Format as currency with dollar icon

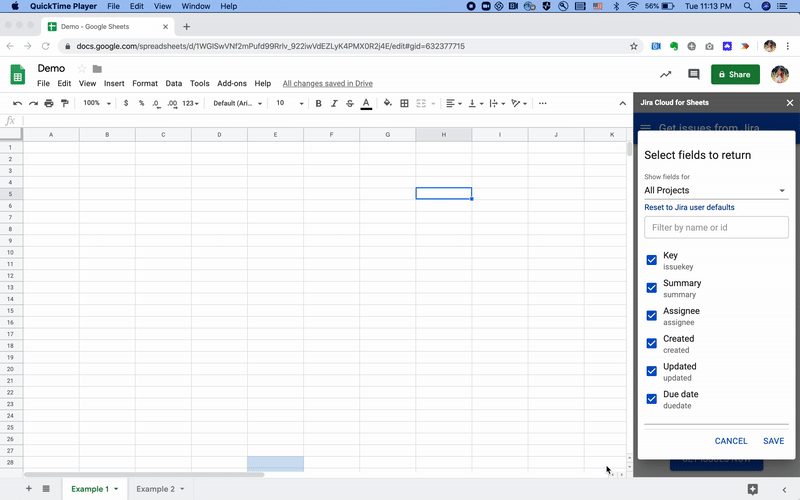pos(126,103)
